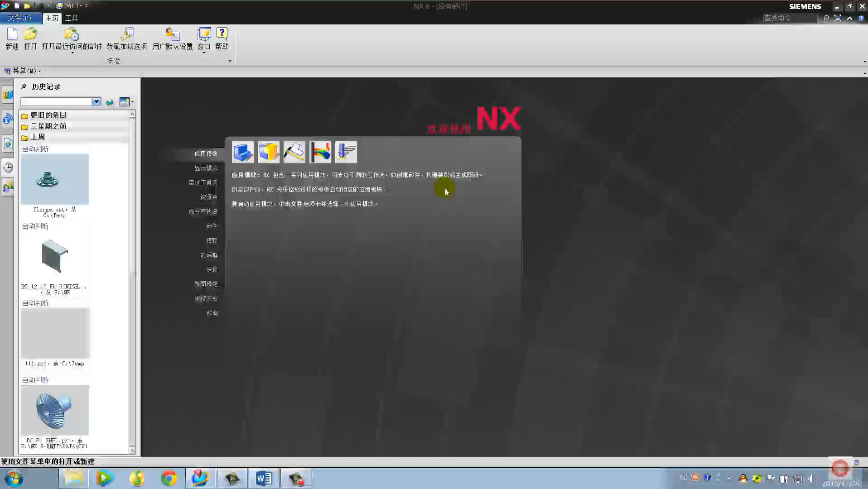Open the view-mode dropdown arrow in History panel

click(132, 102)
